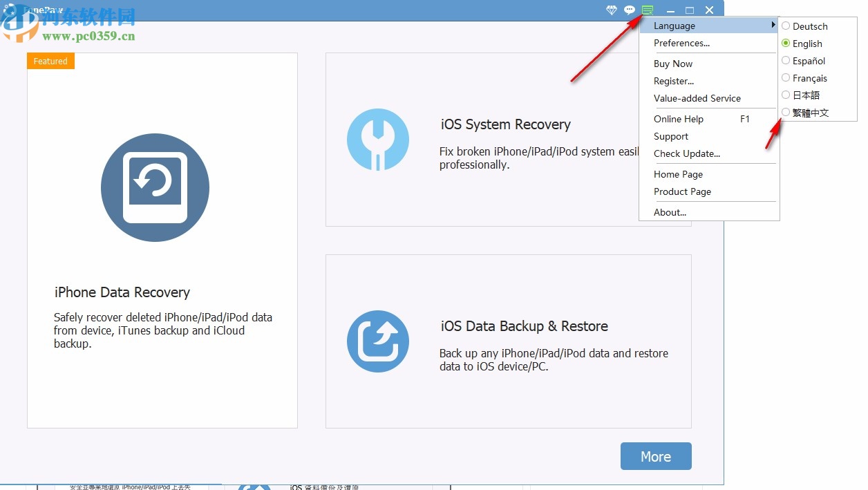Select the iPhone Data Recovery phone icon

pos(155,187)
